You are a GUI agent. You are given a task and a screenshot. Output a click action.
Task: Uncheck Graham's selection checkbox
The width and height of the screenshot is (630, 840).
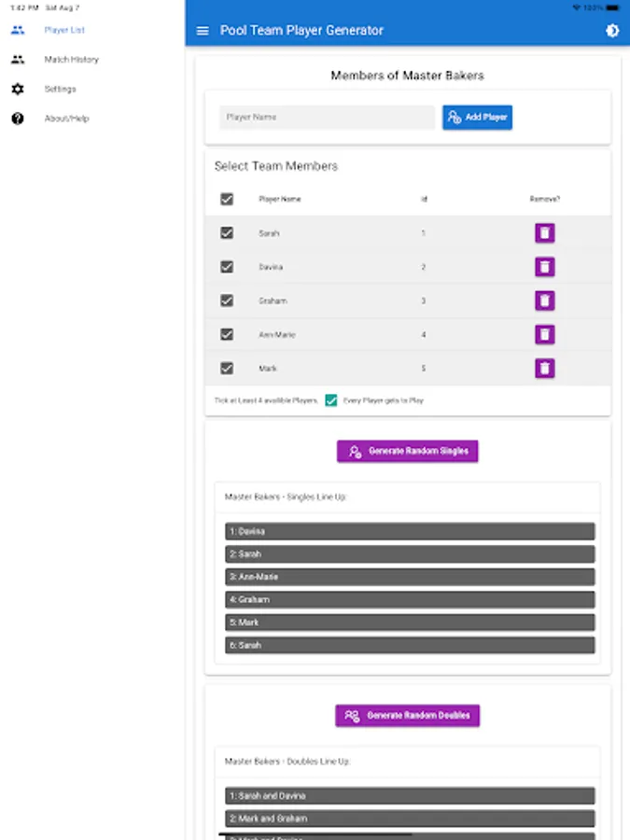point(227,301)
